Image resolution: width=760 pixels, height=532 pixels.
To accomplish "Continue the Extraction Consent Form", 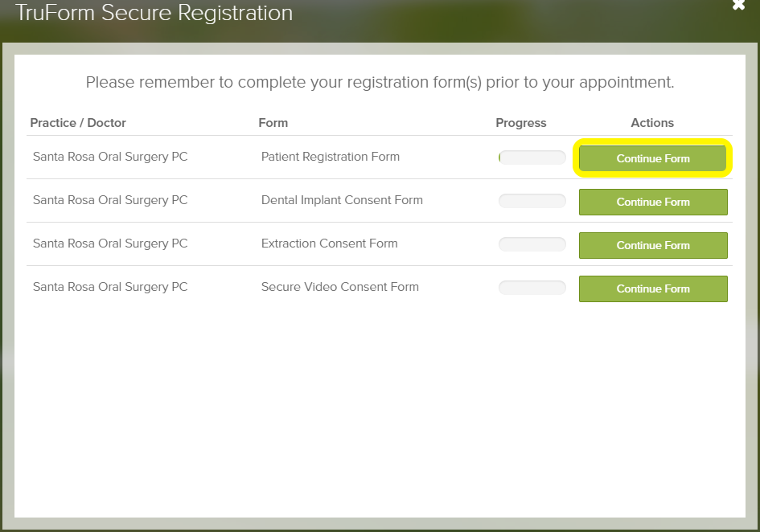I will pos(653,245).
